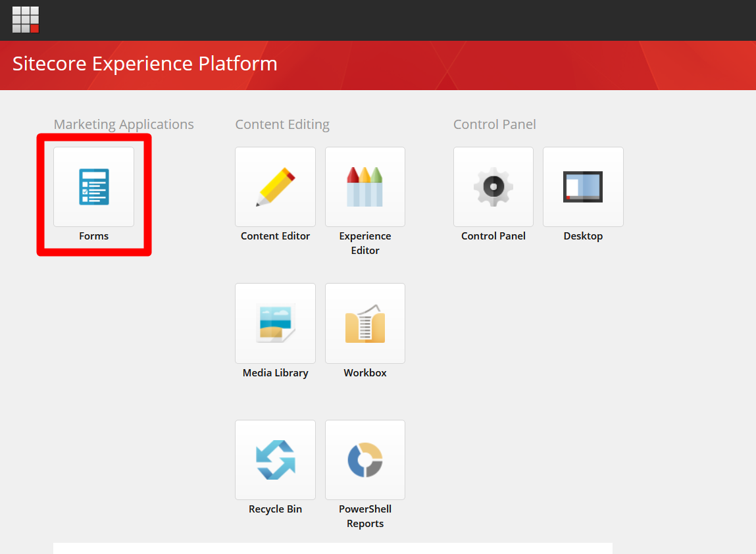The height and width of the screenshot is (554, 756).
Task: Click the "Media Library" label
Action: click(x=275, y=372)
